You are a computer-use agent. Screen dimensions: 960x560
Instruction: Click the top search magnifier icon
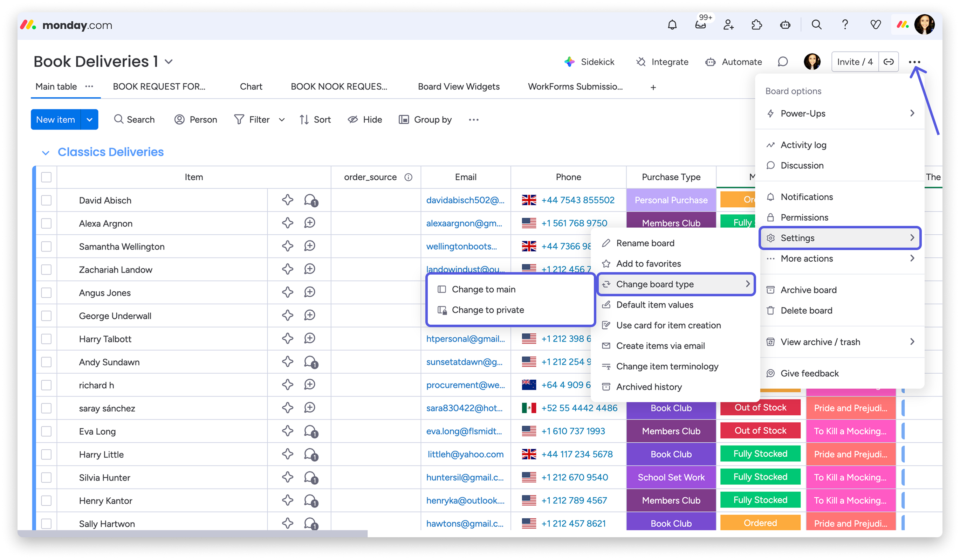[x=816, y=25]
